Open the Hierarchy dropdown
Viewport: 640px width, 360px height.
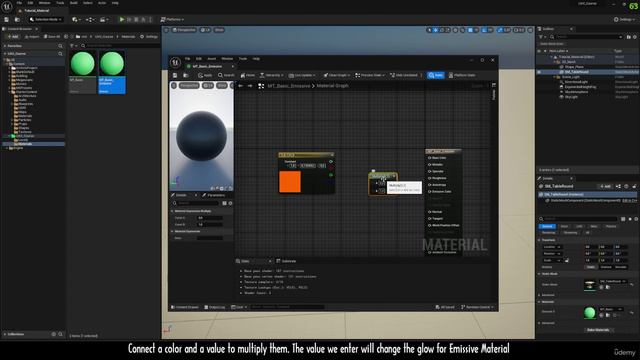[x=271, y=76]
